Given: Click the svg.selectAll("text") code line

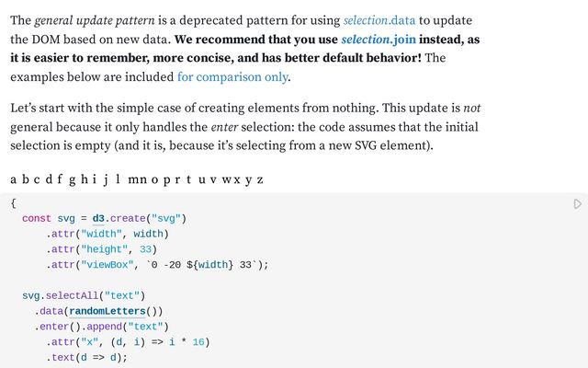Looking at the screenshot, I should click(83, 295).
